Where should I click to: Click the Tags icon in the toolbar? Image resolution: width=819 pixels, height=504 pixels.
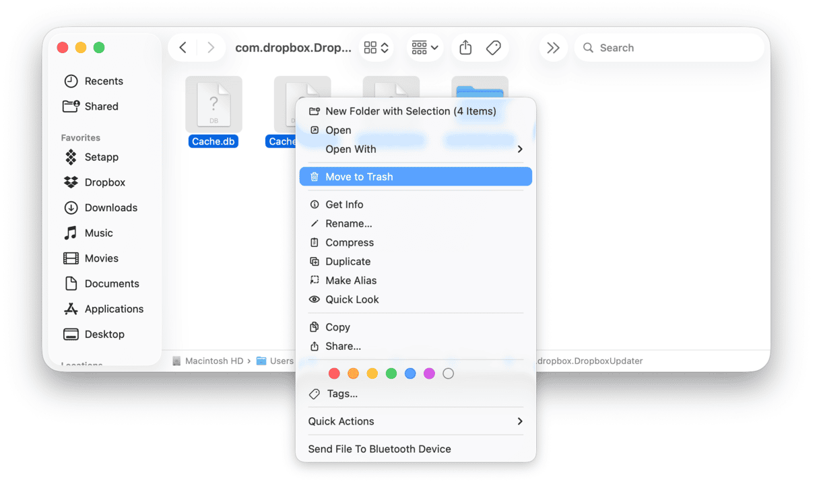click(494, 48)
